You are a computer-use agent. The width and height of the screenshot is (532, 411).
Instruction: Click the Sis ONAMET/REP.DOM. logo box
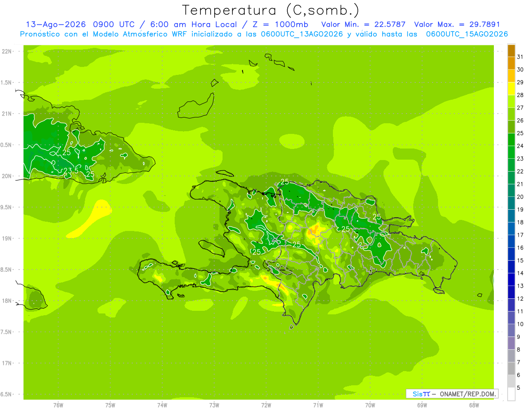point(452,394)
